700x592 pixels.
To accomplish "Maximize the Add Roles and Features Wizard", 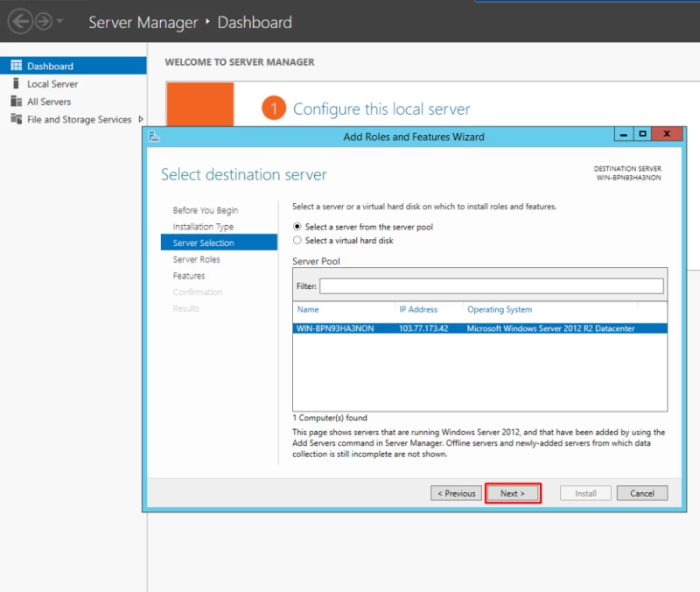I will (642, 134).
